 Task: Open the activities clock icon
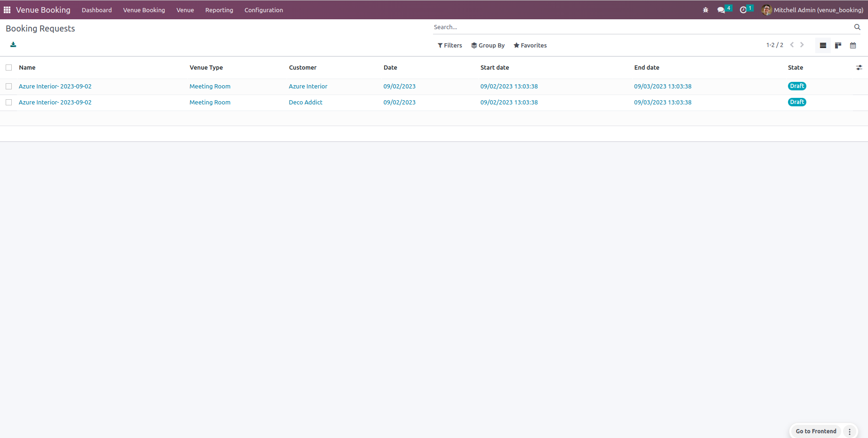click(x=743, y=10)
